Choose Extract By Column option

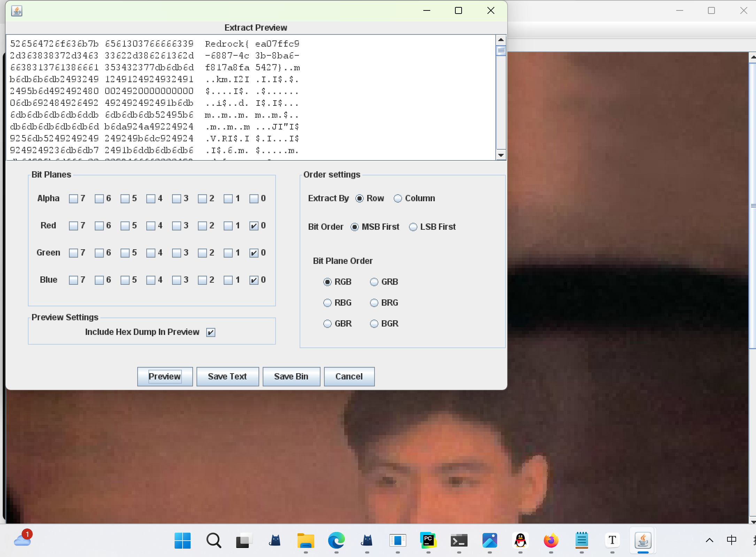pos(398,198)
